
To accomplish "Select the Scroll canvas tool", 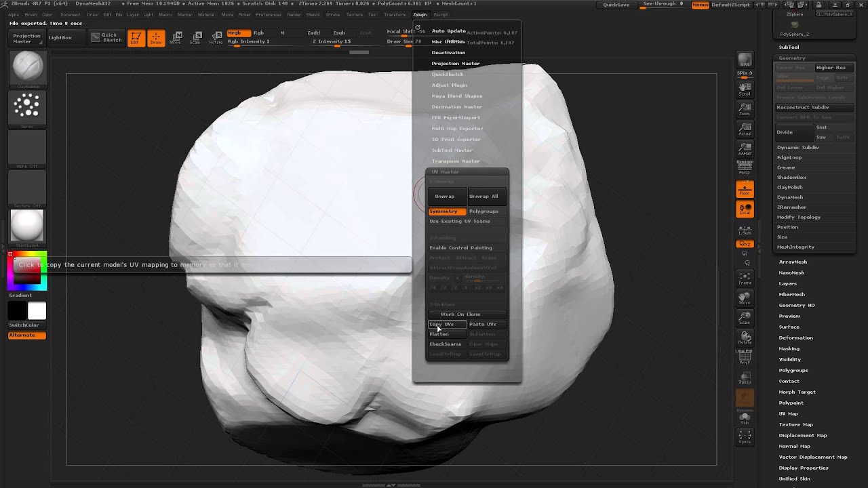I will tap(745, 89).
